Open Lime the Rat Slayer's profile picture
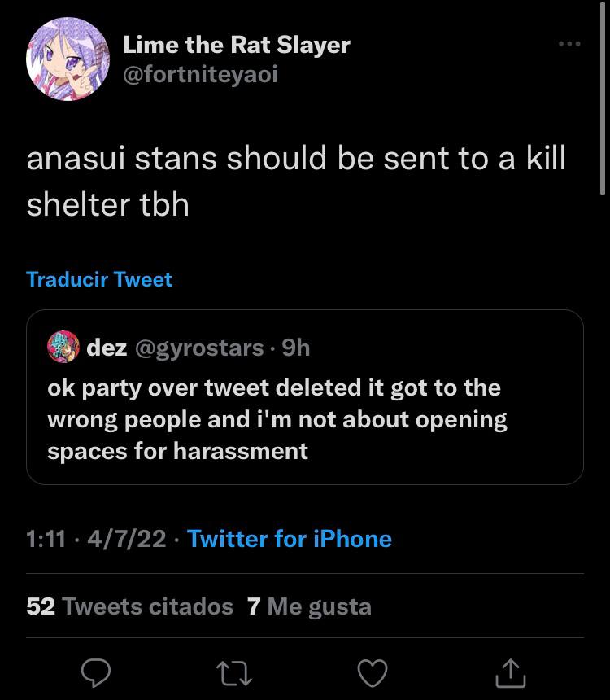Image resolution: width=610 pixels, height=700 pixels. pyautogui.click(x=68, y=59)
